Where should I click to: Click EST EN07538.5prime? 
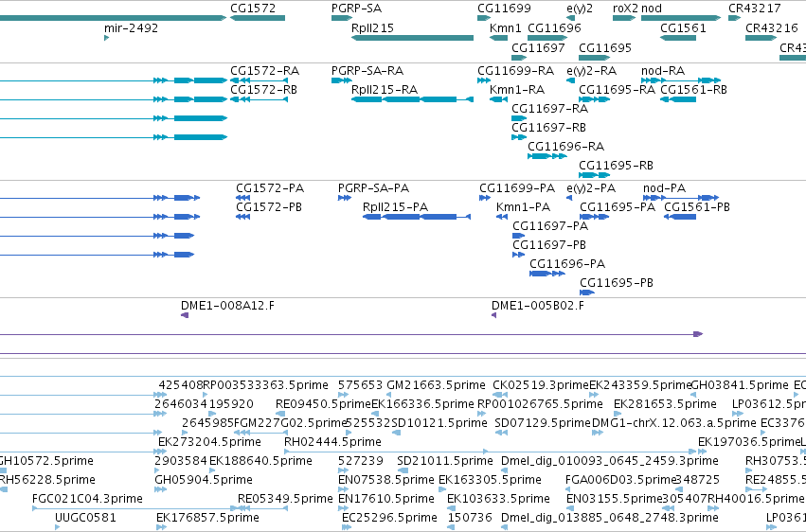386,480
